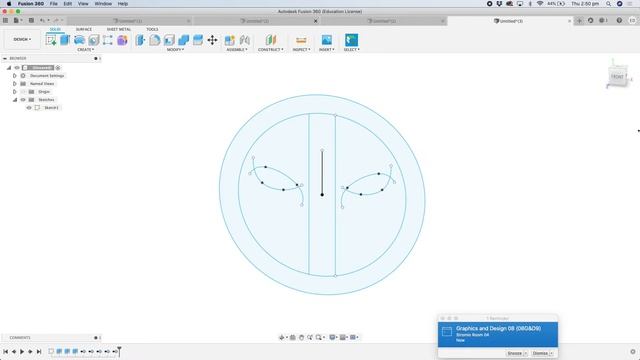This screenshot has height=360, width=640.
Task: Toggle visibility of root component
Action: click(x=17, y=68)
